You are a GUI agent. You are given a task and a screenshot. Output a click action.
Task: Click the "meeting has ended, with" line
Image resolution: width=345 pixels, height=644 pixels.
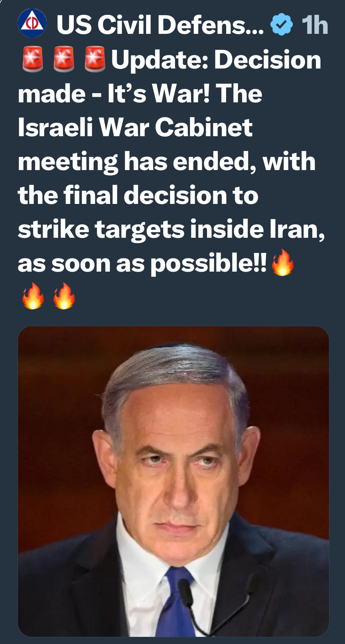pyautogui.click(x=167, y=162)
